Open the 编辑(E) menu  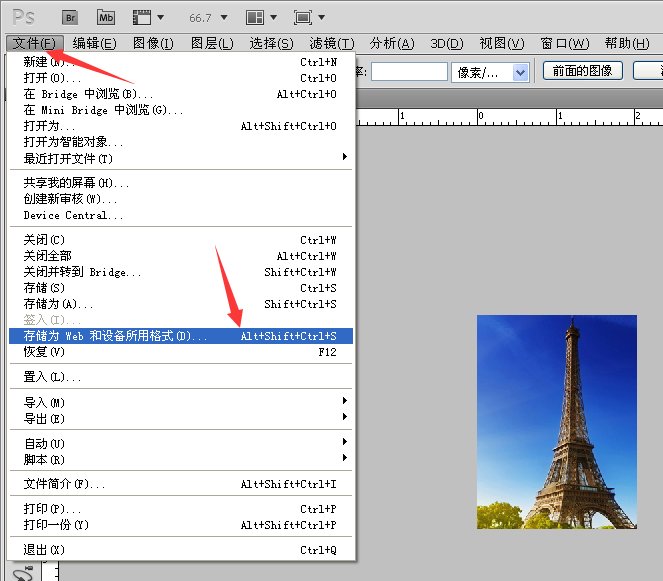pos(94,43)
